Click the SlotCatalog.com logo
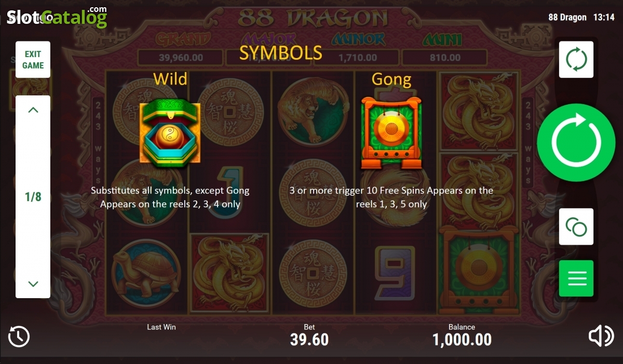The width and height of the screenshot is (623, 364). [x=56, y=17]
